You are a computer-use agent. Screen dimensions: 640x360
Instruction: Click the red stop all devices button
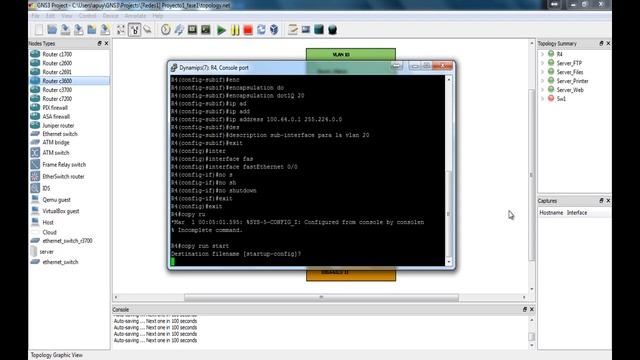(x=248, y=30)
